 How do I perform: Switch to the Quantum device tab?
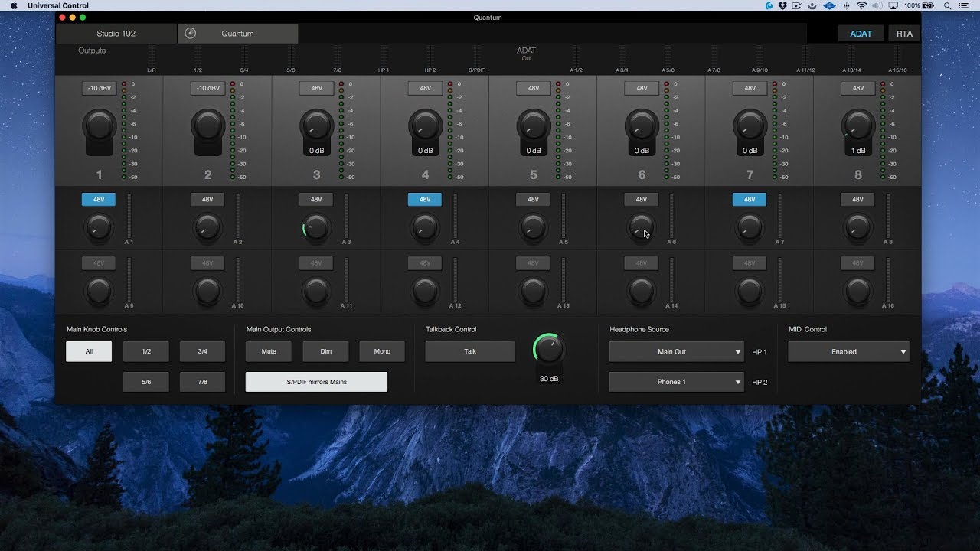(238, 34)
